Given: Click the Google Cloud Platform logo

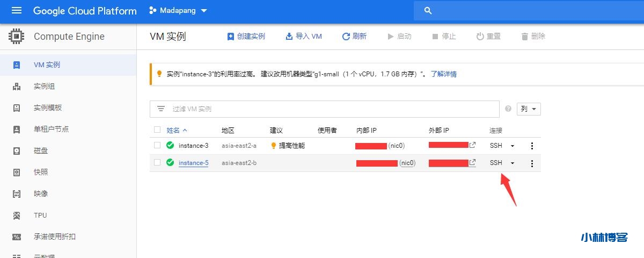Looking at the screenshot, I should (85, 11).
